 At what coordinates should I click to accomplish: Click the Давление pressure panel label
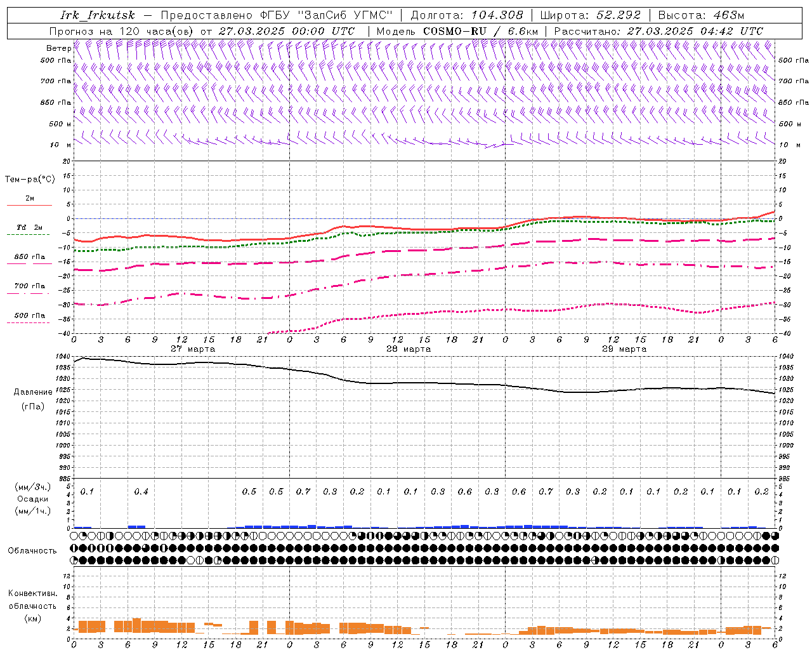click(33, 392)
